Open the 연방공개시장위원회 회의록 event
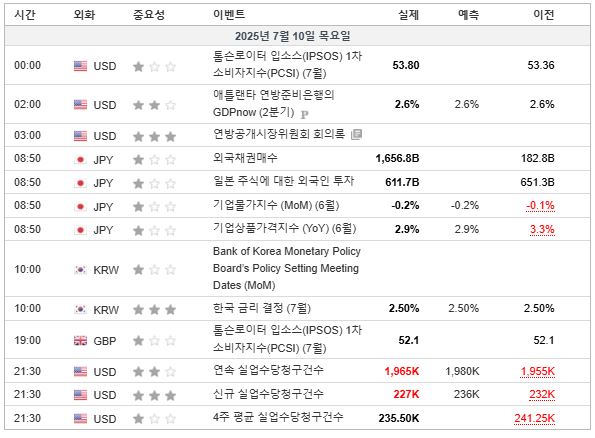595x438 pixels. pyautogui.click(x=279, y=134)
